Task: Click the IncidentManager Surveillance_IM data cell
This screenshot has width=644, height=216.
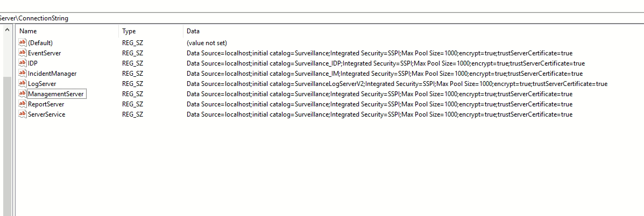Action: point(384,74)
